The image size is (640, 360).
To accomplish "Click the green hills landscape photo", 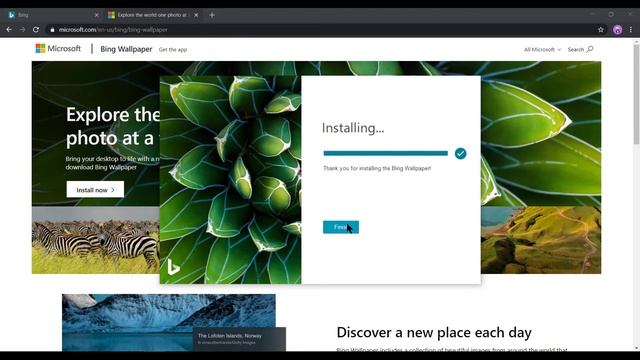I will click(541, 240).
